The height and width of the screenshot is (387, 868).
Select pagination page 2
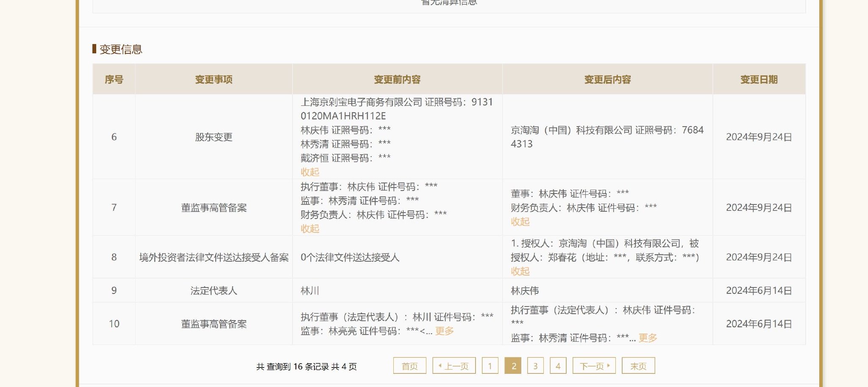pyautogui.click(x=514, y=365)
